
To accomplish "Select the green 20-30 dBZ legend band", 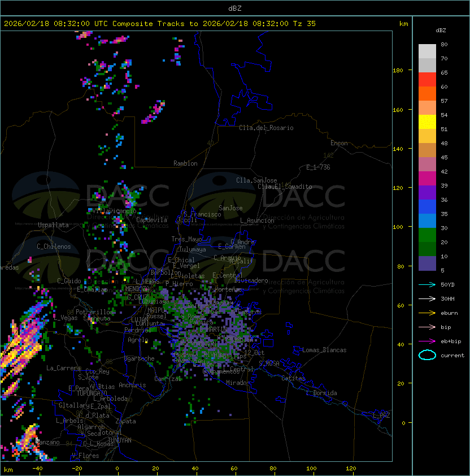I will pos(427,235).
